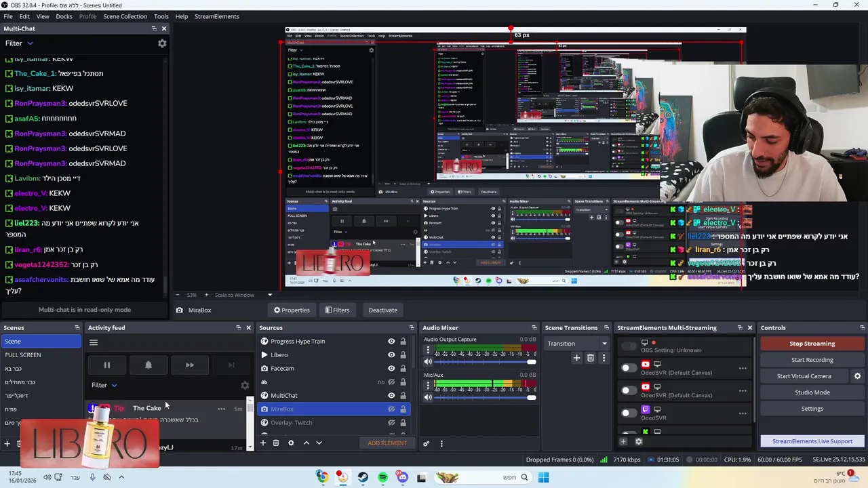Delete the scene transition with trash icon
The height and width of the screenshot is (488, 868).
(x=590, y=358)
